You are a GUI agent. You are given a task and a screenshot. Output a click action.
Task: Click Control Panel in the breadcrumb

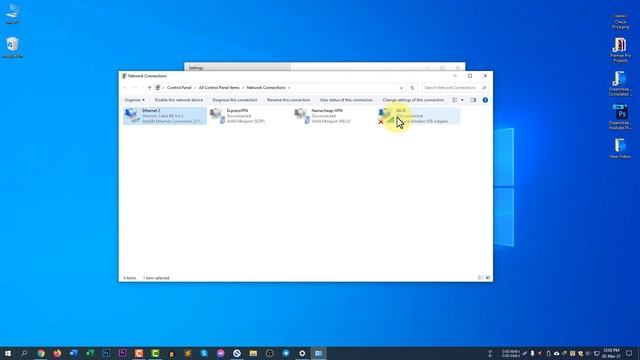[179, 88]
